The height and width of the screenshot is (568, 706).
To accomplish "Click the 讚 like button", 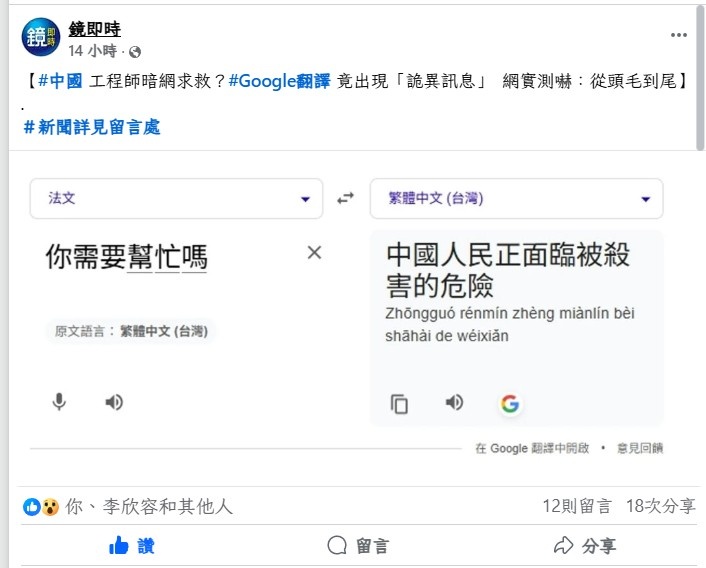I will click(131, 546).
